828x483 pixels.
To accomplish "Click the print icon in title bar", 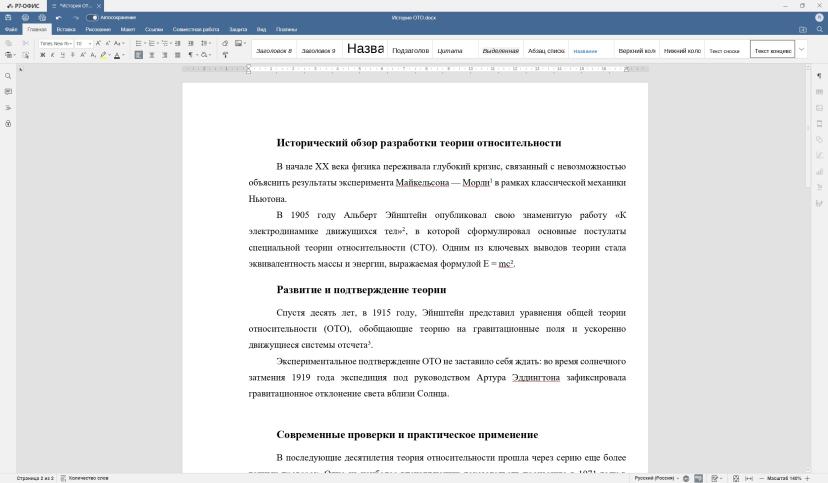I will coord(25,17).
